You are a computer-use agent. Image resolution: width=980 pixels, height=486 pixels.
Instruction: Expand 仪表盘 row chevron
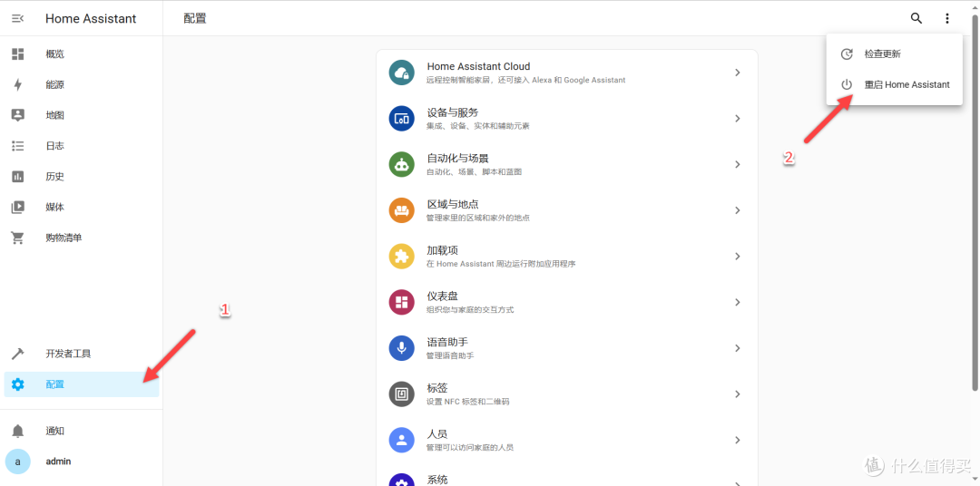click(738, 302)
